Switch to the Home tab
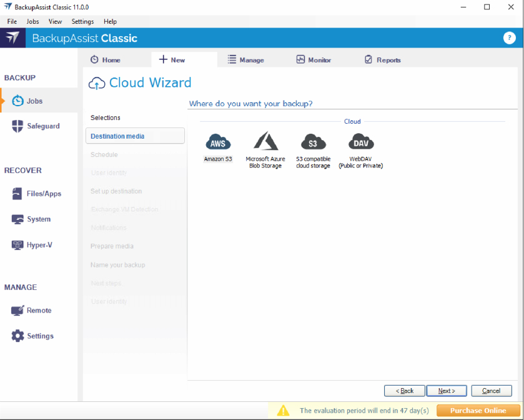The image size is (524, 420). 106,60
